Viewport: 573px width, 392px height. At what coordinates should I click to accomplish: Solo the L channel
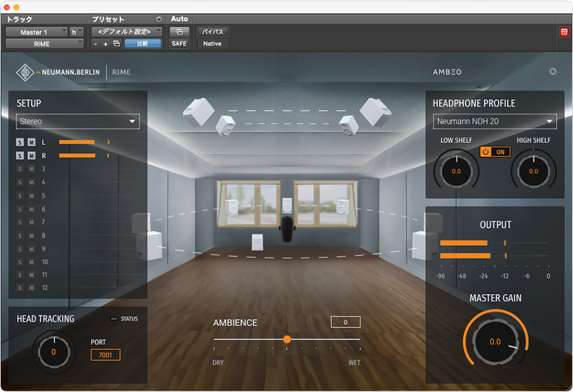pos(20,142)
